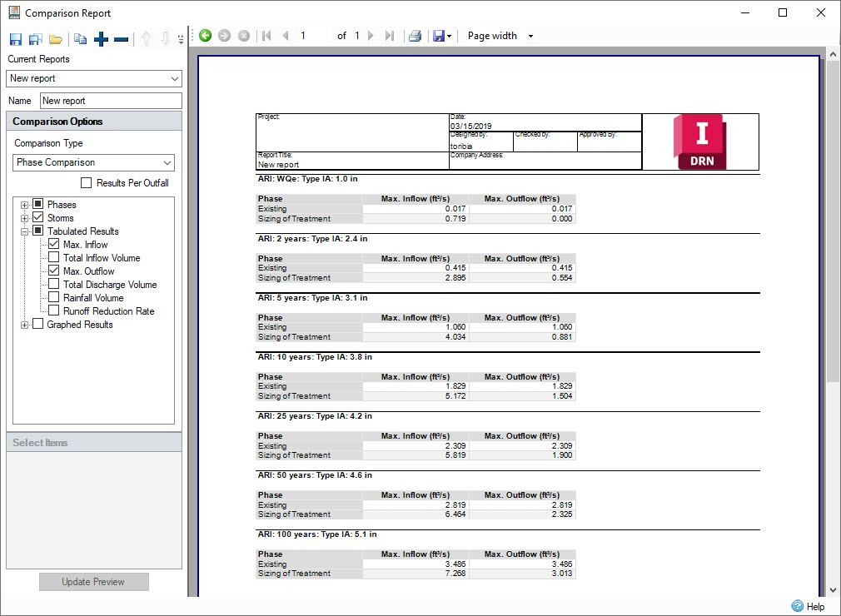Click the 3.013 outflow value
Image resolution: width=841 pixels, height=616 pixels.
click(561, 573)
